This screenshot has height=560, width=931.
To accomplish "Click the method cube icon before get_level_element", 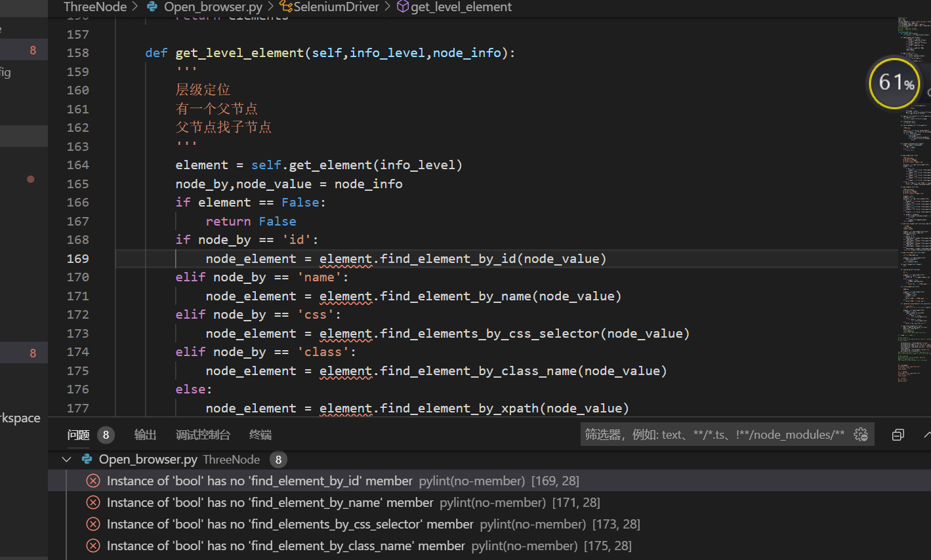I will click(403, 7).
